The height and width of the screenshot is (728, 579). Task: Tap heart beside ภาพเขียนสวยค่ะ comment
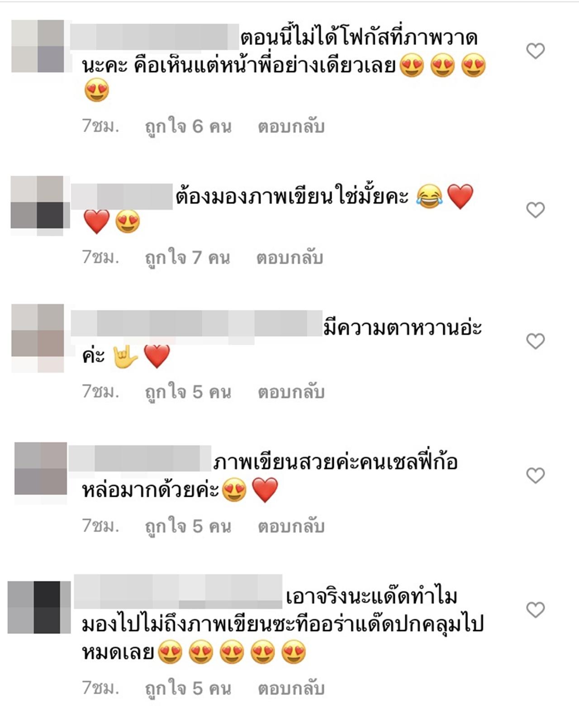(x=536, y=476)
